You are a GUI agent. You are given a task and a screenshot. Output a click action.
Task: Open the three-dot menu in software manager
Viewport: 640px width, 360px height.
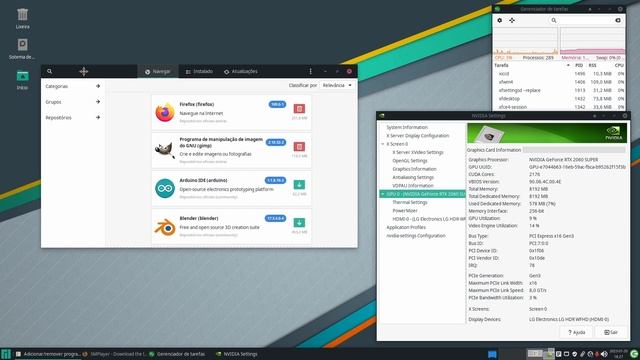(x=310, y=71)
